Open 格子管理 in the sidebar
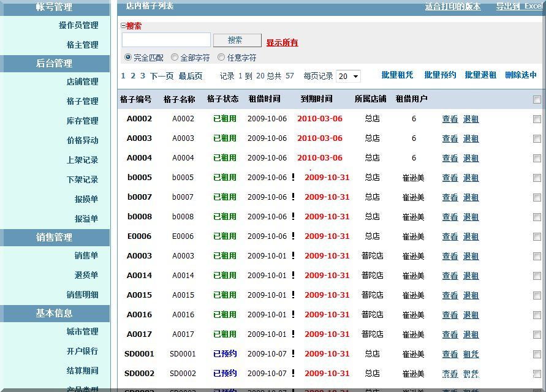Image resolution: width=546 pixels, height=392 pixels. coord(82,101)
